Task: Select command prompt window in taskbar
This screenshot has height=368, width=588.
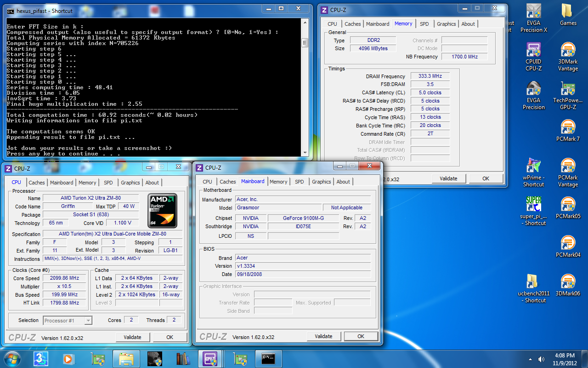Action: tap(268, 358)
